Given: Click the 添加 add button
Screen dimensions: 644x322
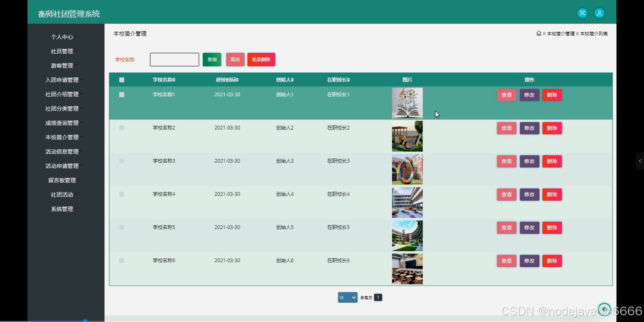Looking at the screenshot, I should [235, 60].
